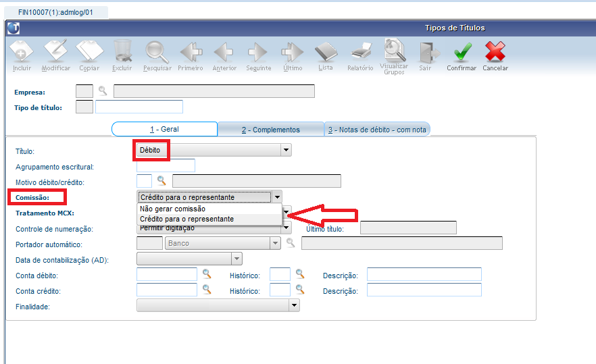Click Tipo de título description field
This screenshot has height=364, width=596.
click(139, 107)
